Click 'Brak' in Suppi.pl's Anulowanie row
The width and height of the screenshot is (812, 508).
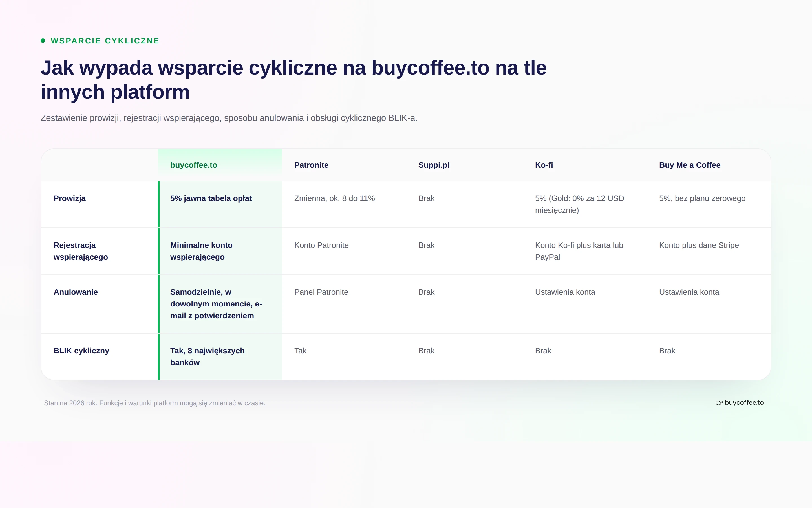pyautogui.click(x=427, y=292)
